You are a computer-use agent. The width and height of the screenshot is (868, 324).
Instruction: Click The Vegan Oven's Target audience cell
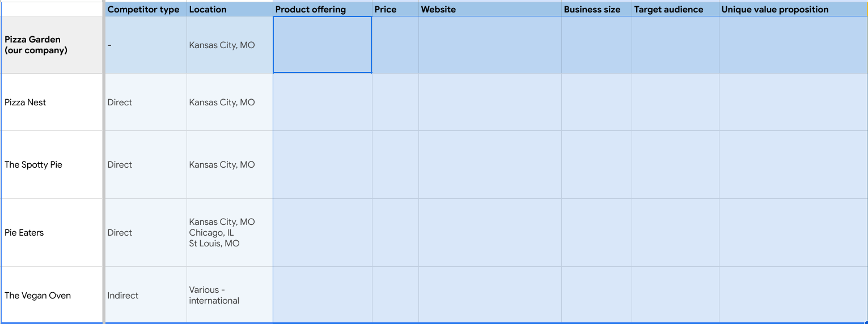675,295
